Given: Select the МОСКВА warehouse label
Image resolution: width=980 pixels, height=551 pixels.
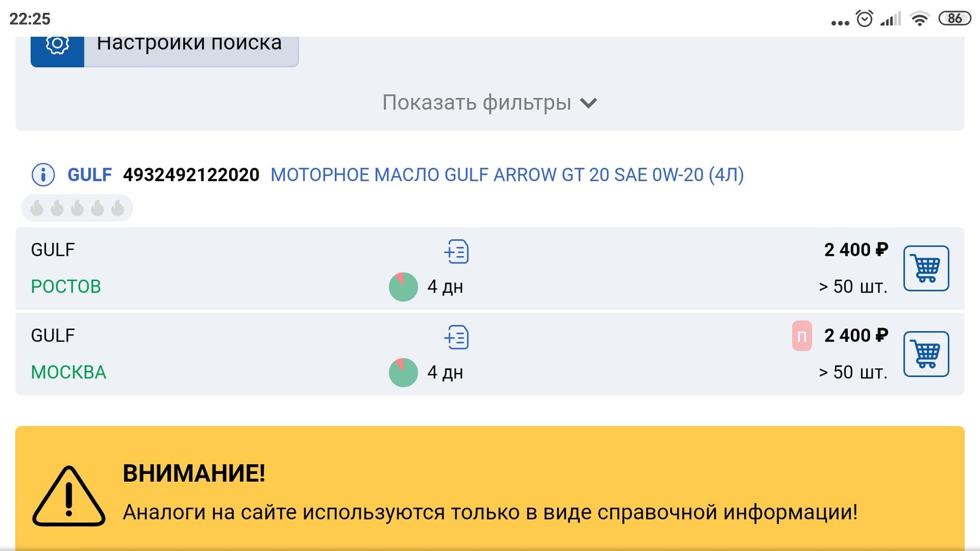Looking at the screenshot, I should (x=69, y=372).
